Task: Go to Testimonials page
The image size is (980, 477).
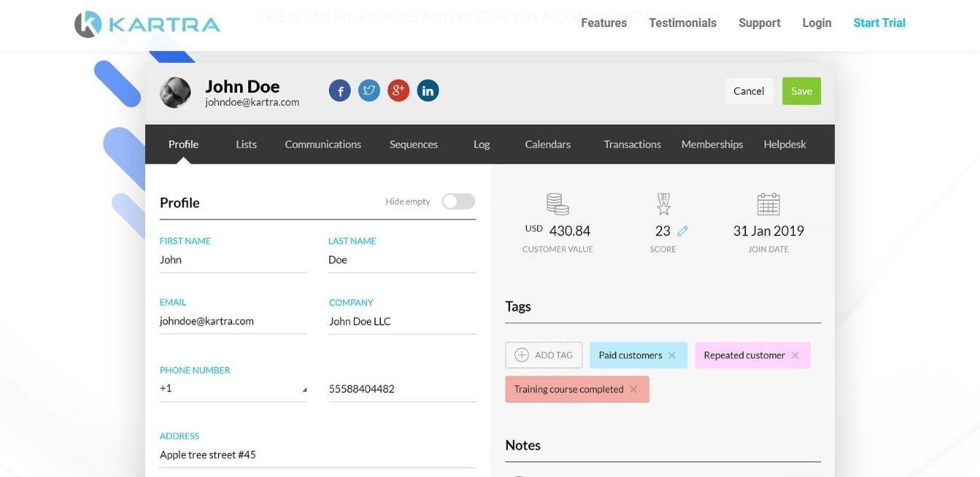Action: (683, 23)
